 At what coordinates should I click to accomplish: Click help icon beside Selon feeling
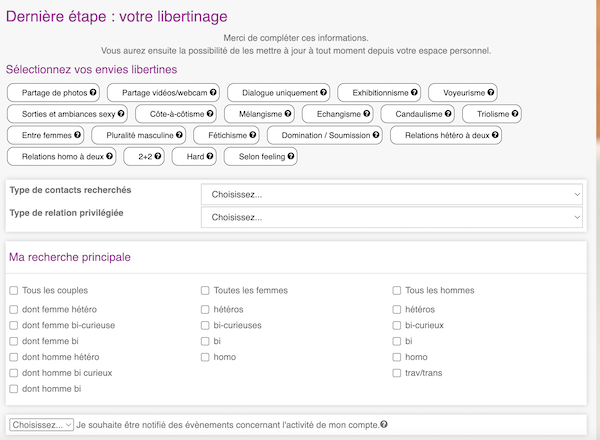coord(291,156)
